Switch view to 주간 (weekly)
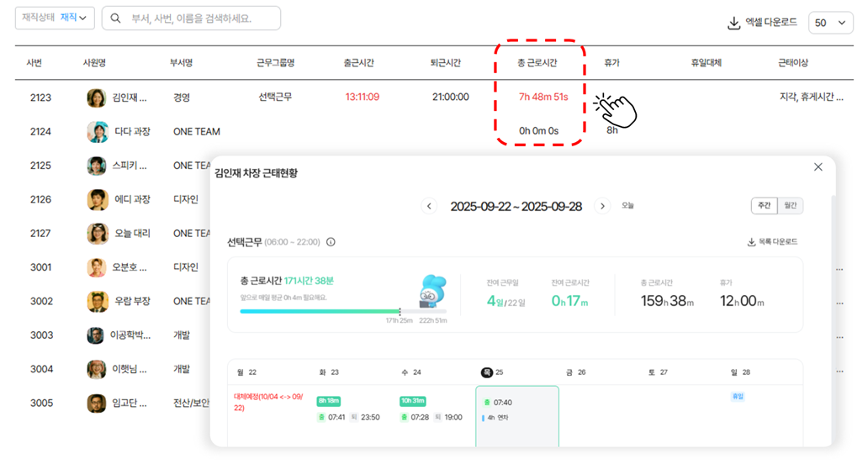 click(x=764, y=206)
